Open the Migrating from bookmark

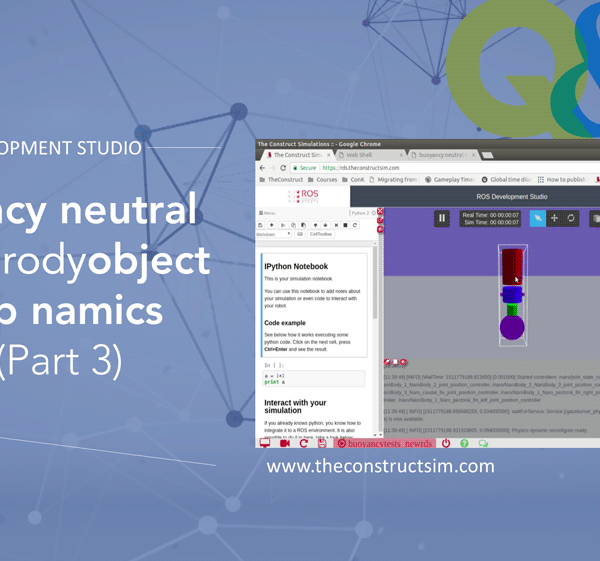394,179
